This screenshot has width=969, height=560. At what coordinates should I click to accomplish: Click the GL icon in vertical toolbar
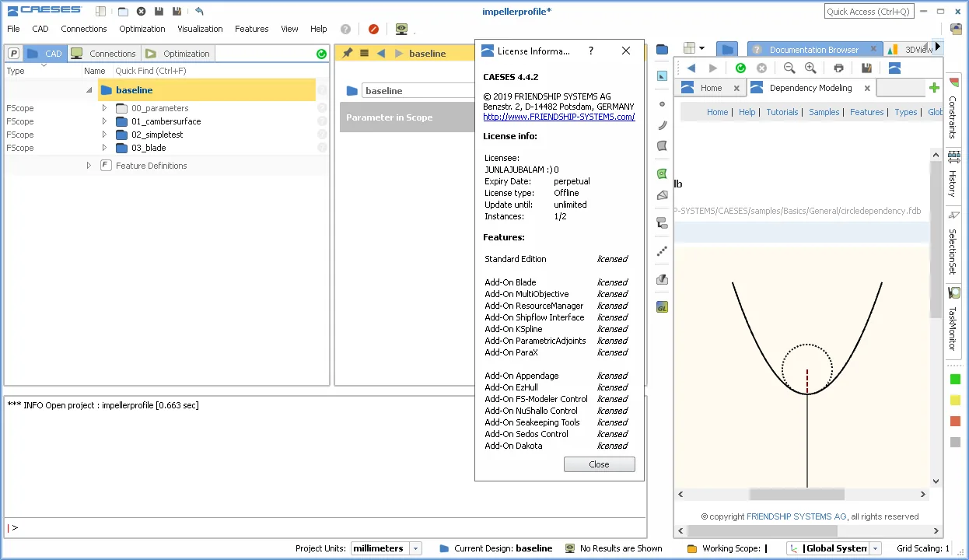click(x=663, y=307)
